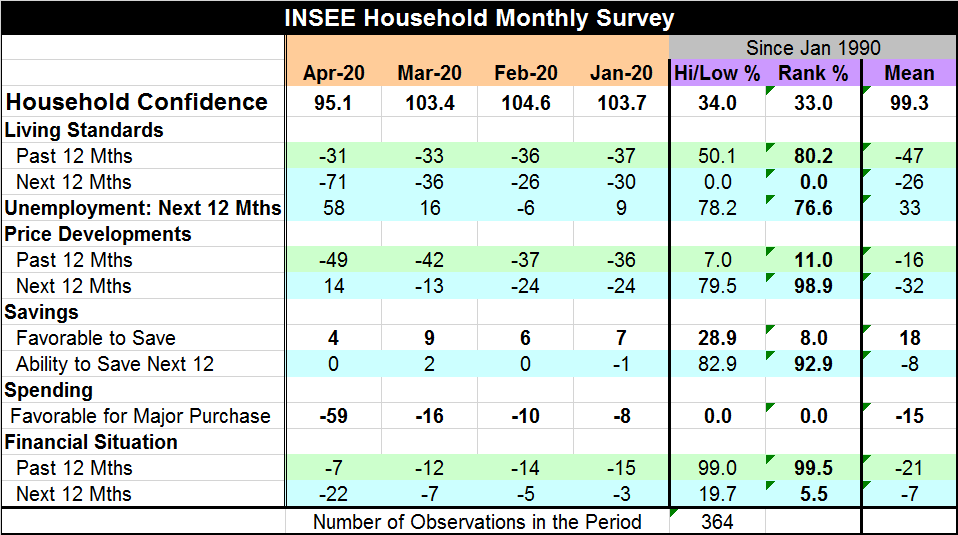Click Unemployment Hi/Low value 78.2
Screen dimensions: 958x535
coord(717,208)
